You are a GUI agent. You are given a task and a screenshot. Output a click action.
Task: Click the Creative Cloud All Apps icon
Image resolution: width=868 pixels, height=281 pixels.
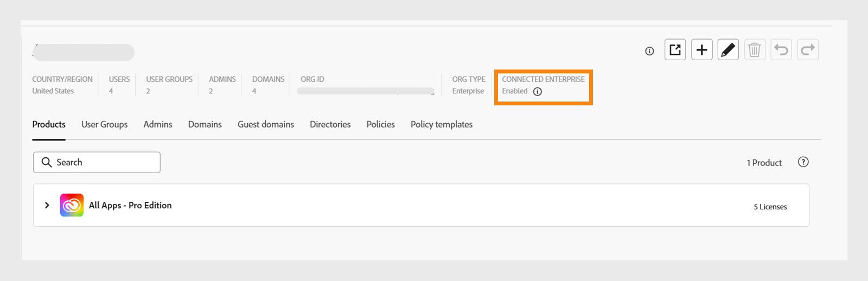click(72, 205)
